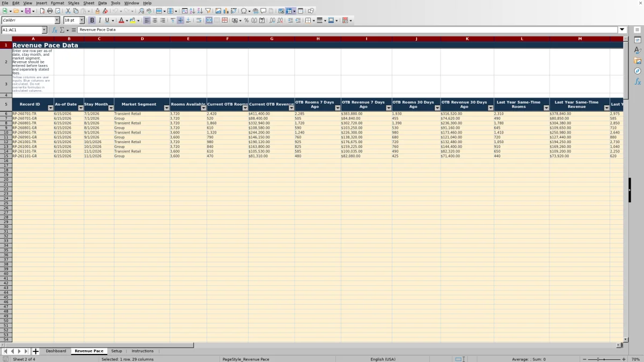Adjust the zoom slider in status bar
This screenshot has height=362, width=644.
[x=604, y=359]
